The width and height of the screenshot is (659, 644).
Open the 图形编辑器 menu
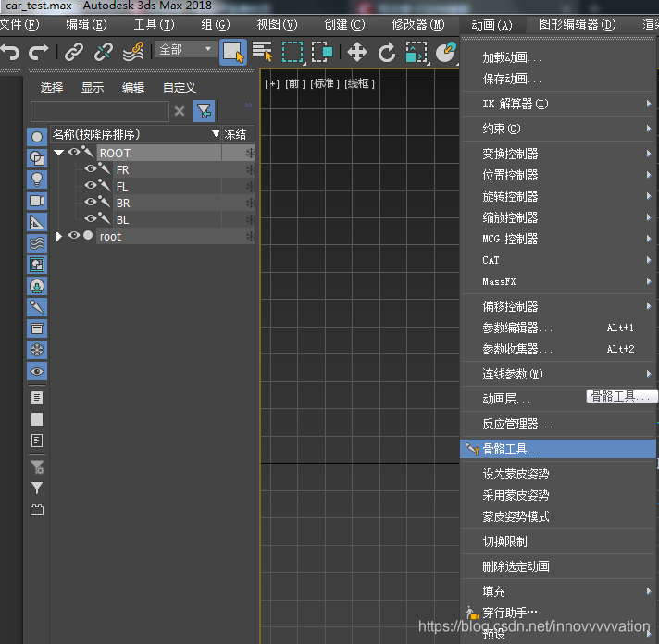coord(577,25)
